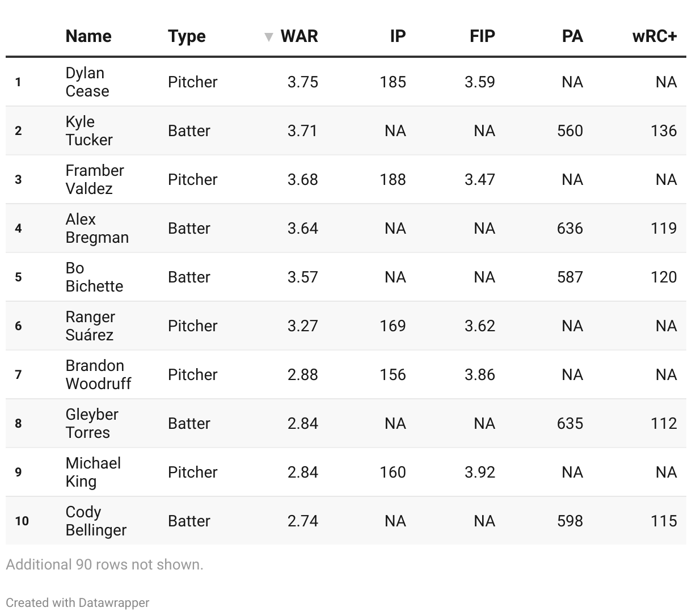This screenshot has width=692, height=616.
Task: Click the IP column header
Action: (x=398, y=36)
